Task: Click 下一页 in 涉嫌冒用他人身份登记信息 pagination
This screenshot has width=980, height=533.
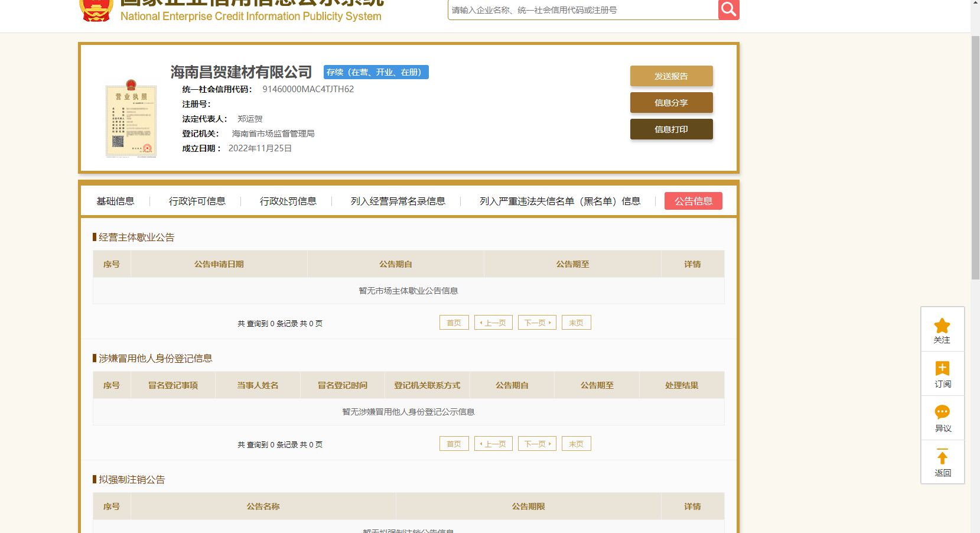Action: coord(538,444)
